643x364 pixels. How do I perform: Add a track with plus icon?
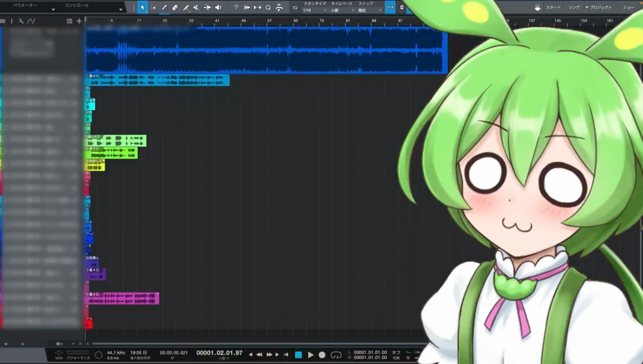[79, 21]
